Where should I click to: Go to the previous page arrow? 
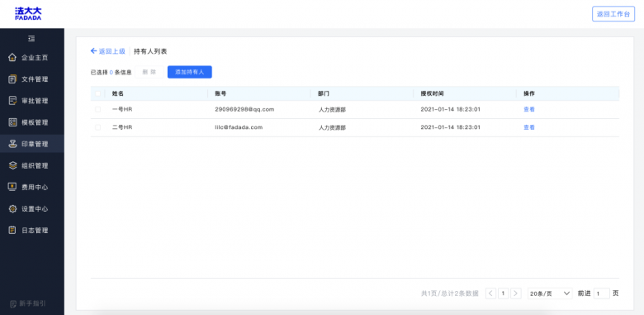[490, 294]
